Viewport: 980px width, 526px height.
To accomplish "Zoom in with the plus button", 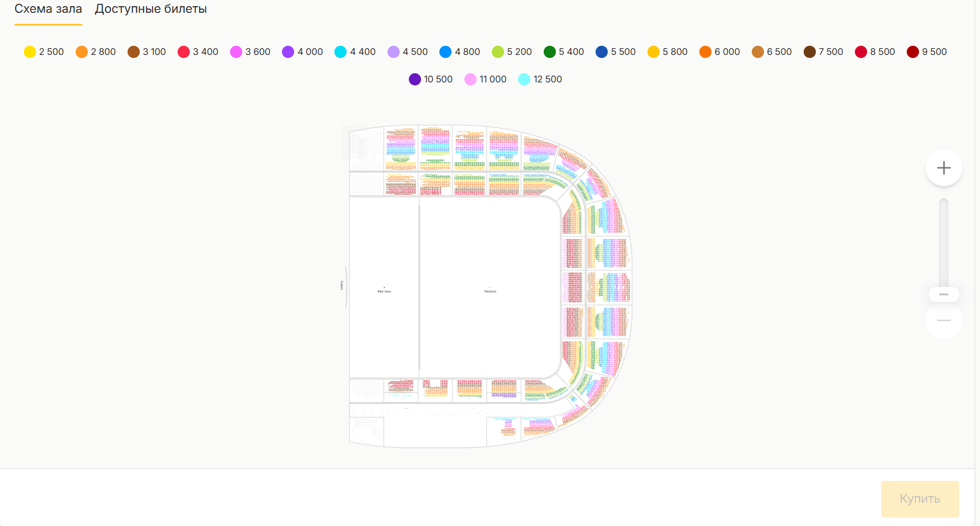I will pos(943,168).
